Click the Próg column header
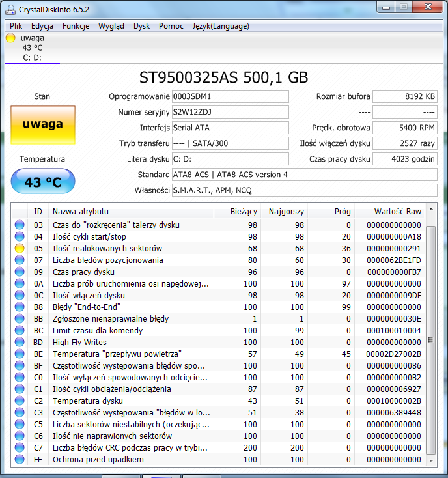Viewport: 448px width, 478px height. click(331, 211)
